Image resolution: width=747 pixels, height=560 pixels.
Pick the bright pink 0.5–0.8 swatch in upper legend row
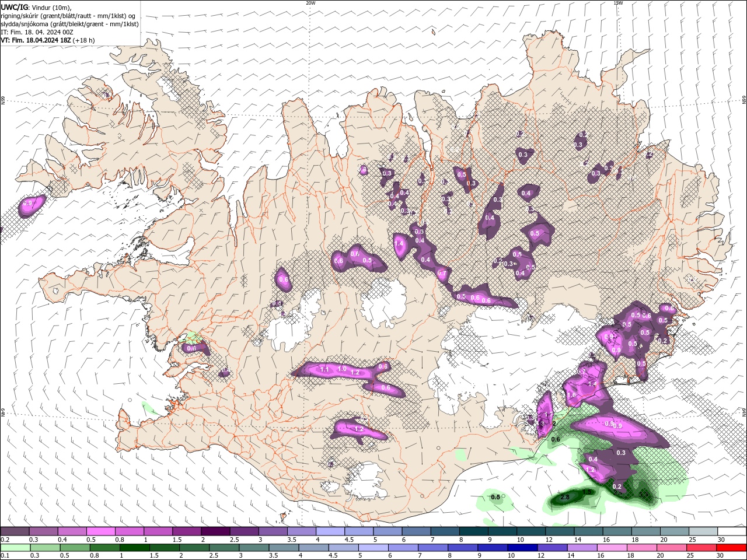100,531
